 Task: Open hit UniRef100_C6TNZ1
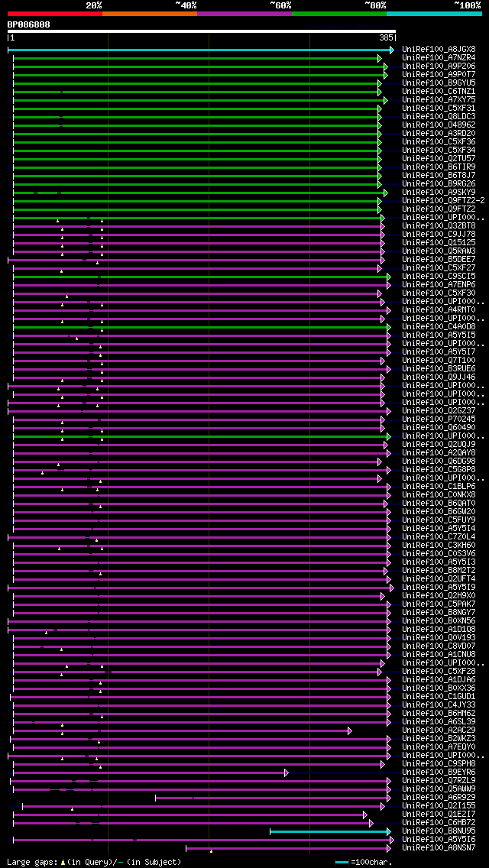click(x=439, y=92)
